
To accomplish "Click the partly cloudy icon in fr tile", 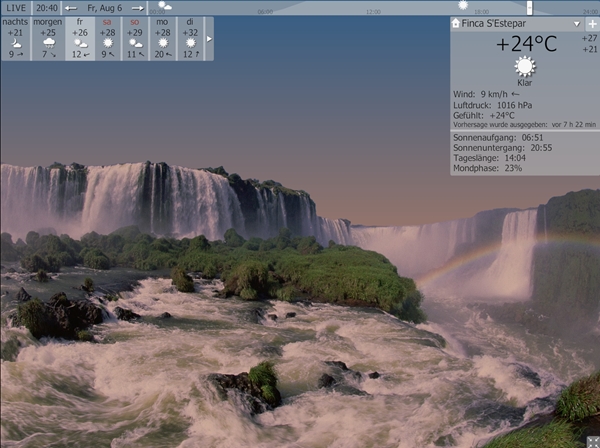I will click(80, 43).
